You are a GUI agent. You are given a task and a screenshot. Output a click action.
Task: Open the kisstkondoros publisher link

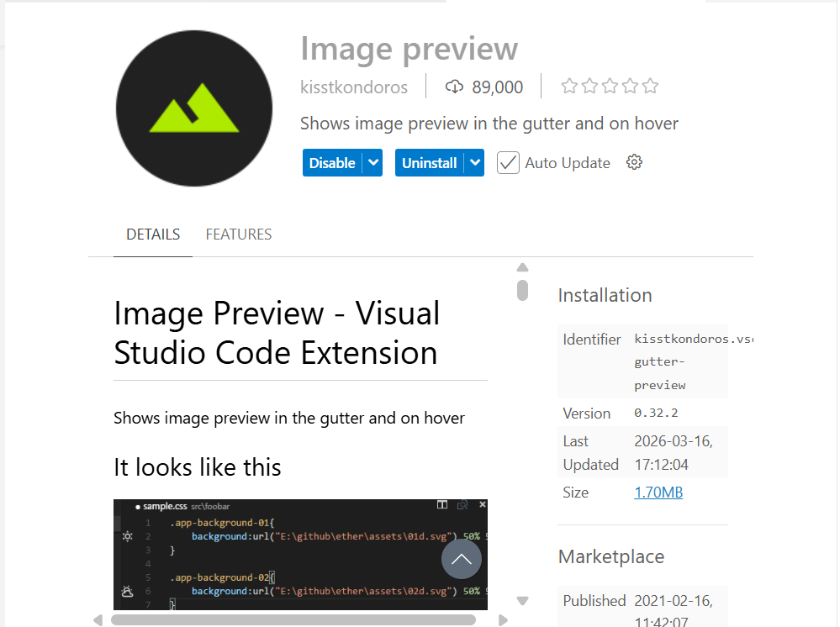(x=354, y=87)
